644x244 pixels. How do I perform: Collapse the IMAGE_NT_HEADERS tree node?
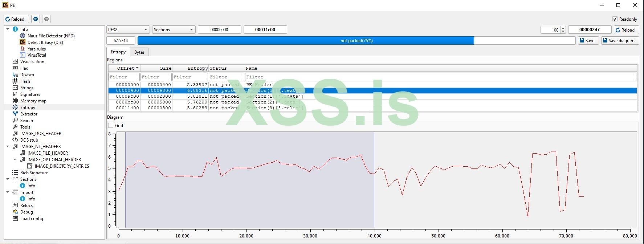[x=8, y=147]
